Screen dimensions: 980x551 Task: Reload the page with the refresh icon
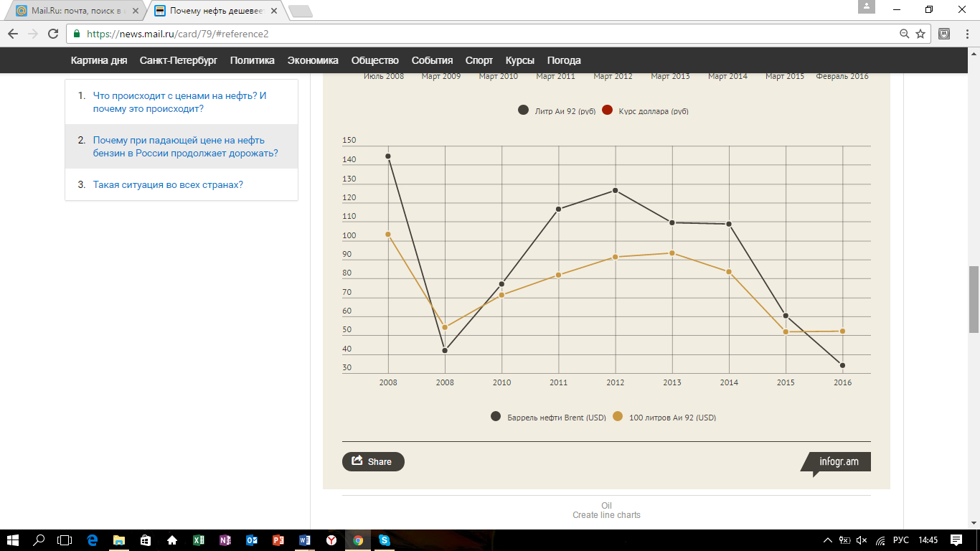point(52,34)
